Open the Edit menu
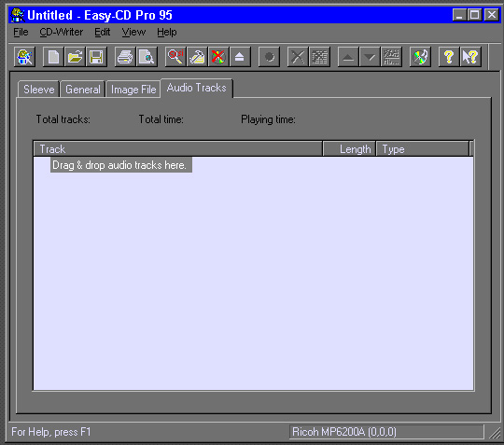 coord(103,32)
